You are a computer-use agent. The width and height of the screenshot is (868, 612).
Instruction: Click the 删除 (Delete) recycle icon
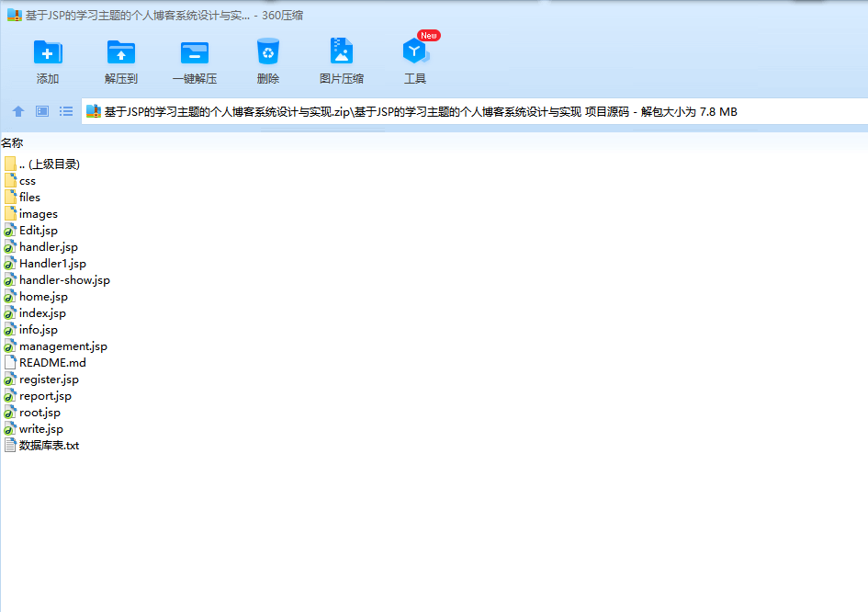(268, 51)
